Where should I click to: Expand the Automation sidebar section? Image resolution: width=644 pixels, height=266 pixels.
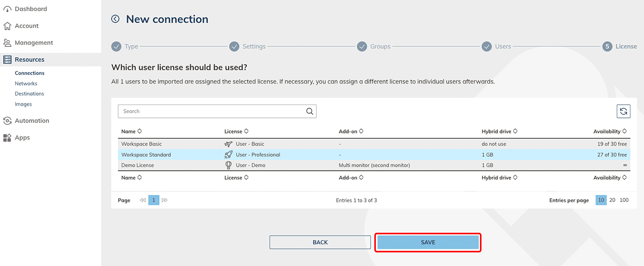tap(32, 121)
